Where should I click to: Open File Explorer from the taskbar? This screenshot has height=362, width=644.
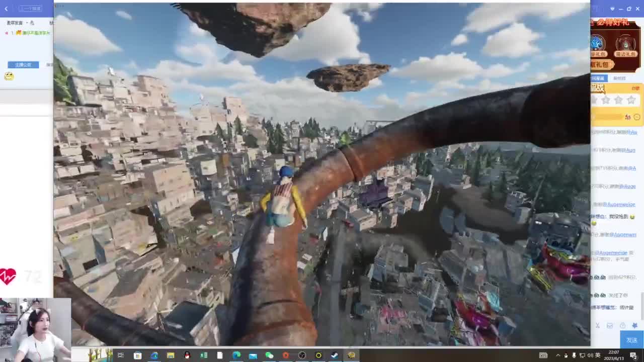click(171, 355)
